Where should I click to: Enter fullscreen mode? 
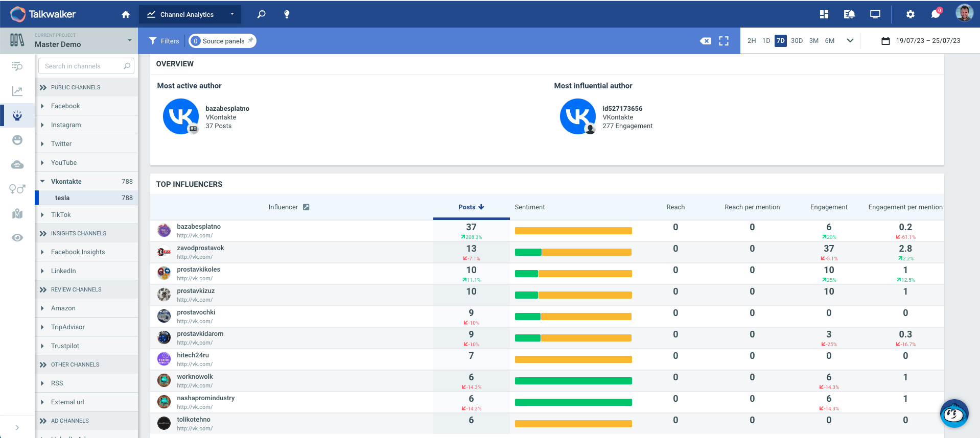(724, 41)
